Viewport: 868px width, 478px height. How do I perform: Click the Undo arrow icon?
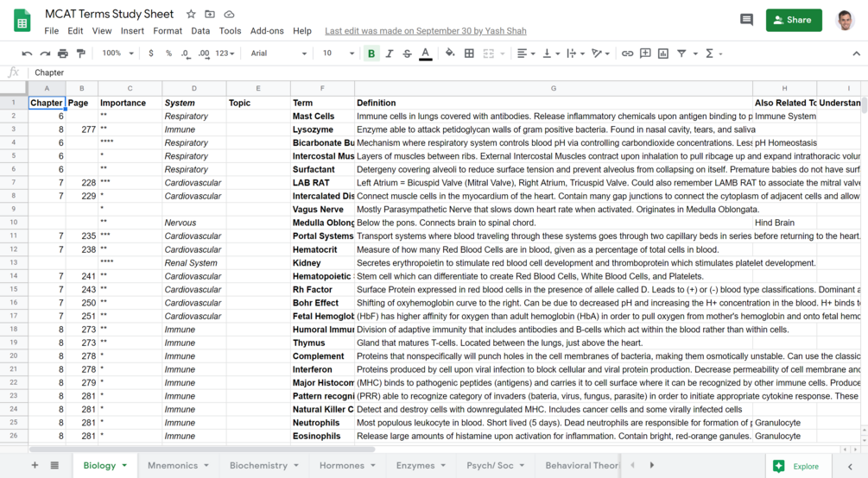coord(27,53)
